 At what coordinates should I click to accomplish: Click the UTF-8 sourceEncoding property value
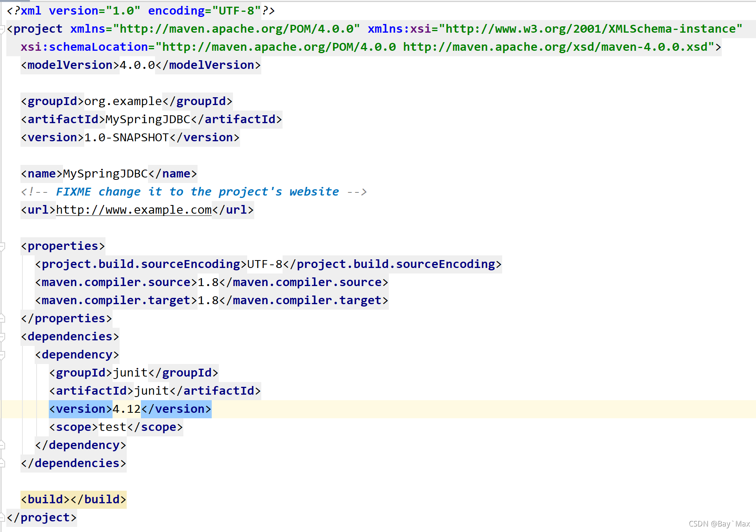[x=264, y=264]
